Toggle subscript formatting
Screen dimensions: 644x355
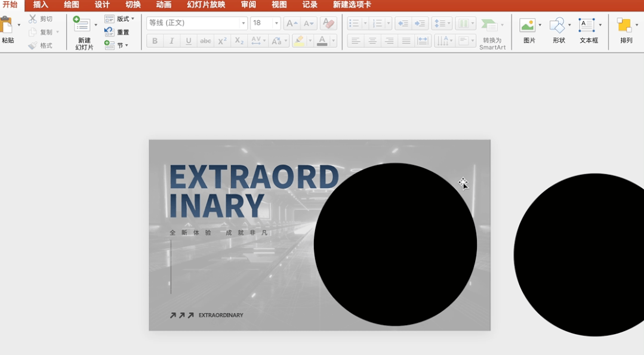[x=239, y=41]
